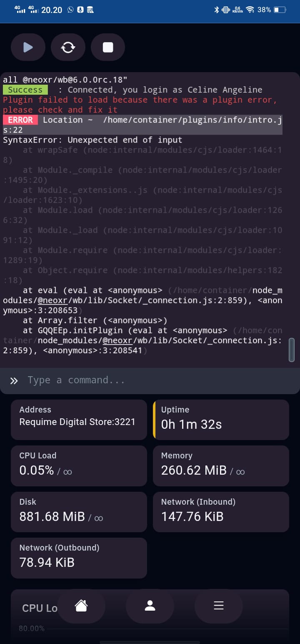Screen dimensions: 300x644
Task: Click the red ERROR badge in console
Action: coord(20,120)
